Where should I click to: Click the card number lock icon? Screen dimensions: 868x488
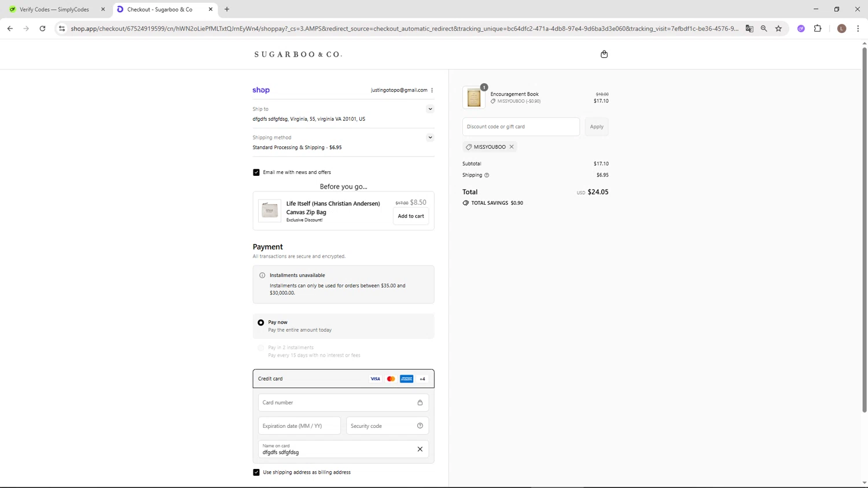point(420,402)
